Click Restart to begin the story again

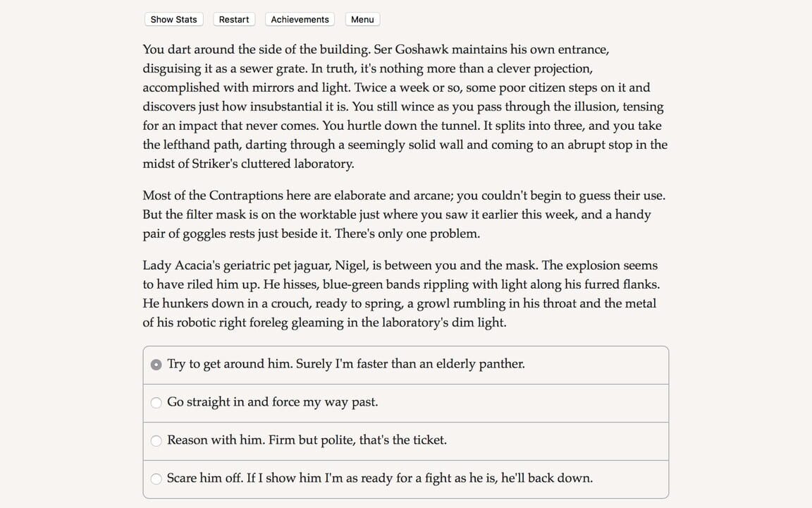tap(233, 19)
